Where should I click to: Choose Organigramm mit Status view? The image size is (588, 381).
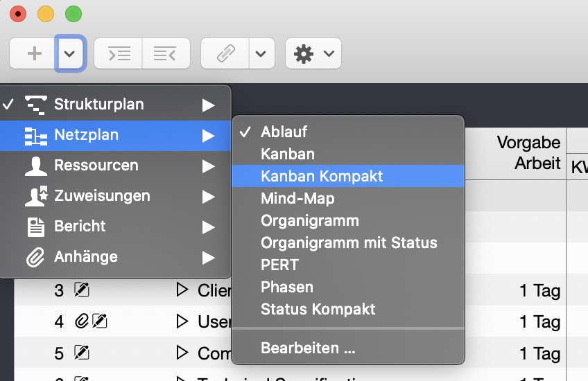pos(349,242)
